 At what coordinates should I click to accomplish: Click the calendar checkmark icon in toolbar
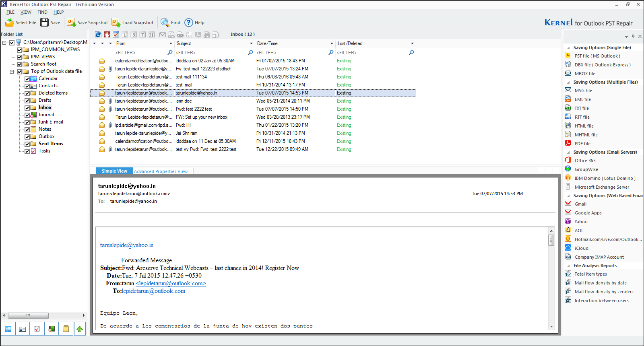coord(116,35)
